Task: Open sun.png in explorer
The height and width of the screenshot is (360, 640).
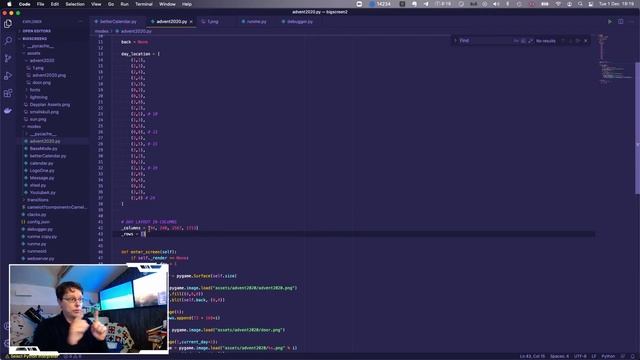Action: click(38, 119)
